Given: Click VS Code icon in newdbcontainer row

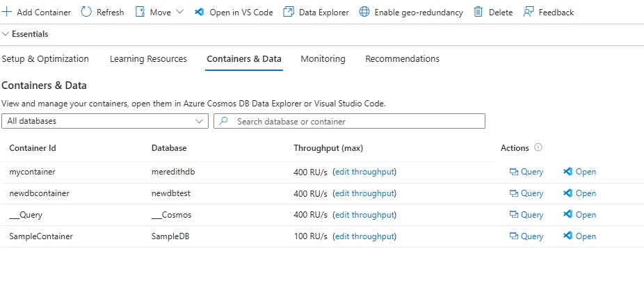Looking at the screenshot, I should point(567,193).
